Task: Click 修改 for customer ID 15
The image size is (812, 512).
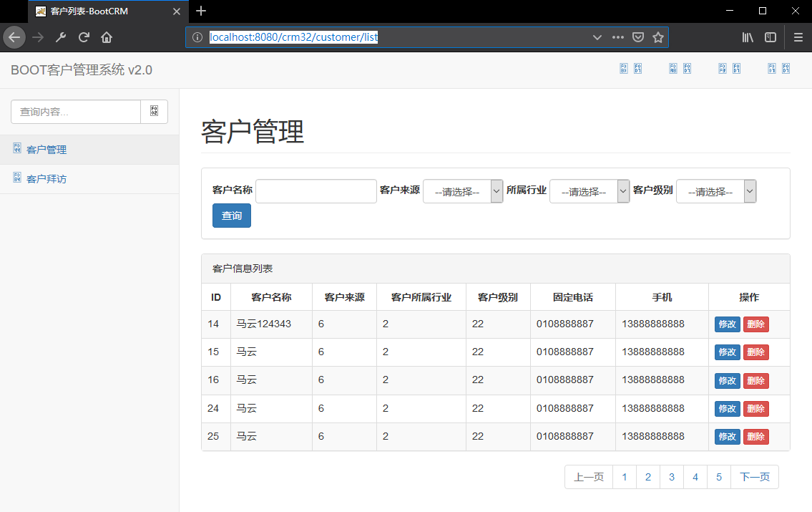Action: pos(727,352)
